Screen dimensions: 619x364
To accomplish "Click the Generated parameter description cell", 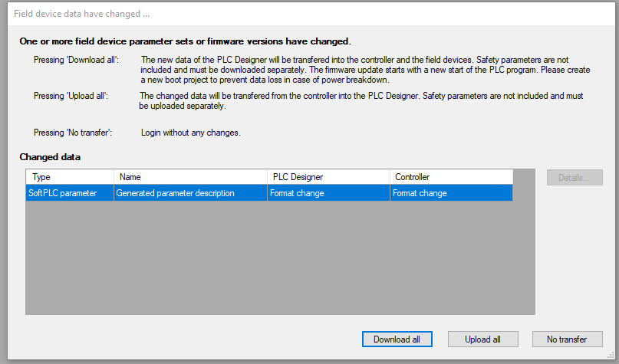I will 191,193.
